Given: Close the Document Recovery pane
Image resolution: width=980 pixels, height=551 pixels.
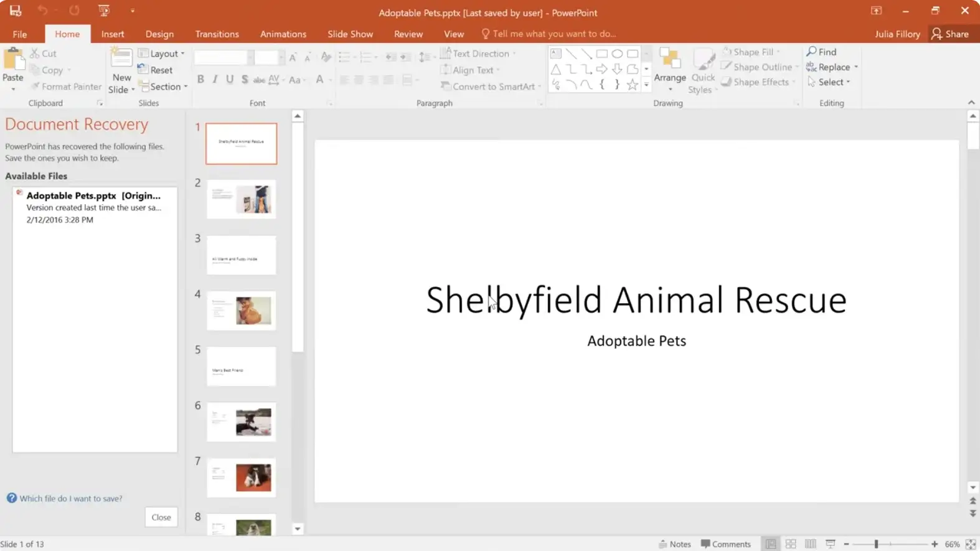Looking at the screenshot, I should (161, 517).
